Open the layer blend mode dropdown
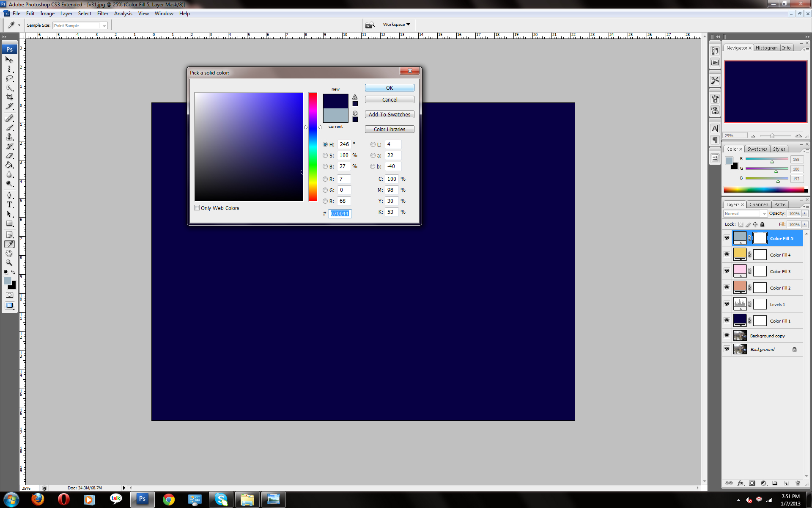This screenshot has height=508, width=812. point(745,213)
